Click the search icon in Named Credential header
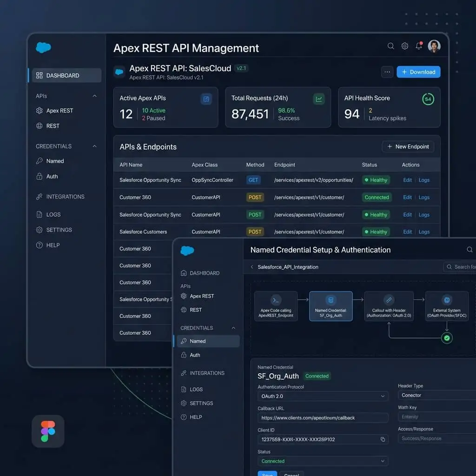This screenshot has width=476, height=476. coord(469,250)
